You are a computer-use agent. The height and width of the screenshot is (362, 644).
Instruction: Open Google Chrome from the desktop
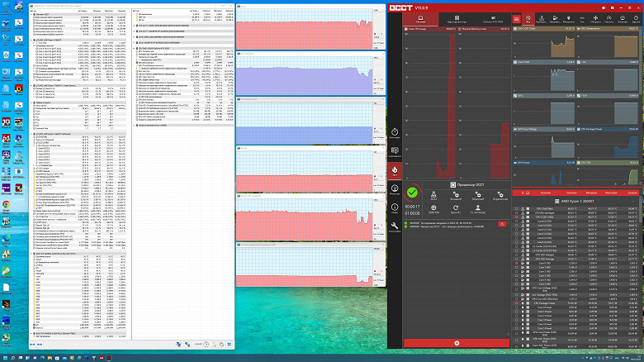6,206
